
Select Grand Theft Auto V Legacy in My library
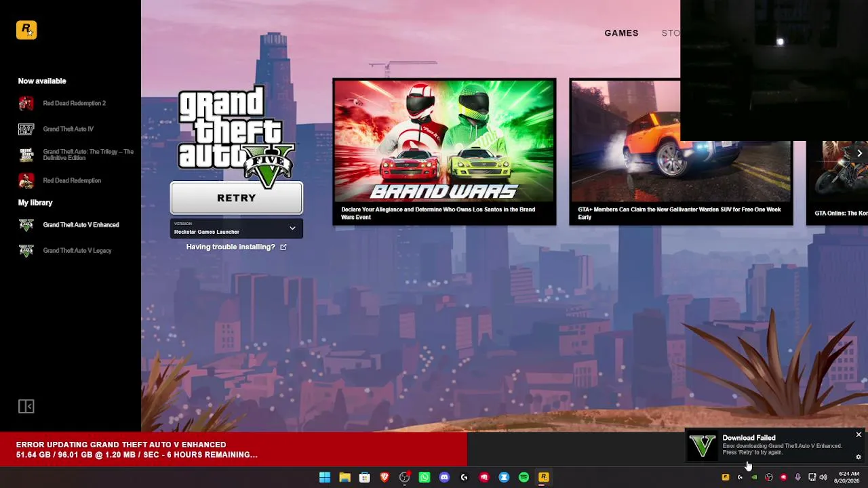[x=77, y=251]
